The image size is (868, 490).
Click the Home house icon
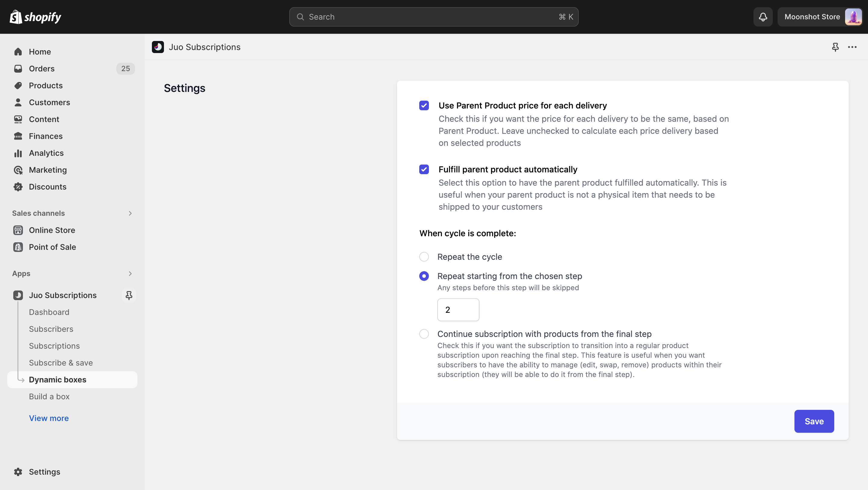click(x=18, y=52)
